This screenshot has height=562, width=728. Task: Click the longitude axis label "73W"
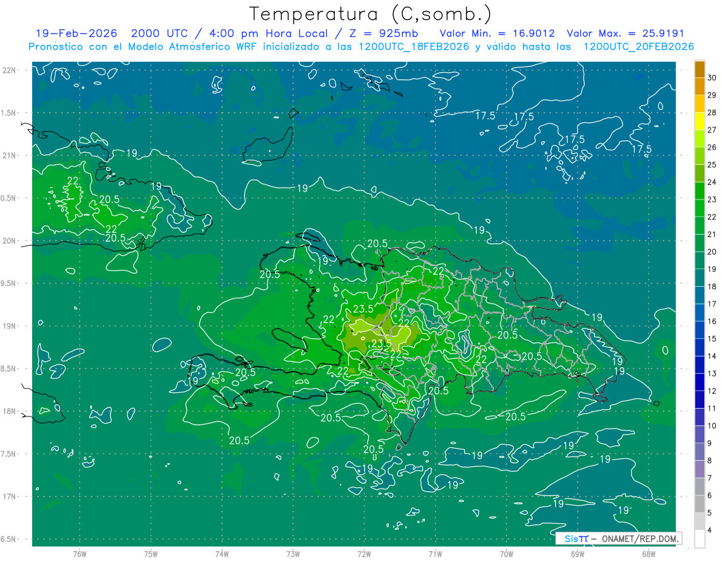(x=293, y=554)
